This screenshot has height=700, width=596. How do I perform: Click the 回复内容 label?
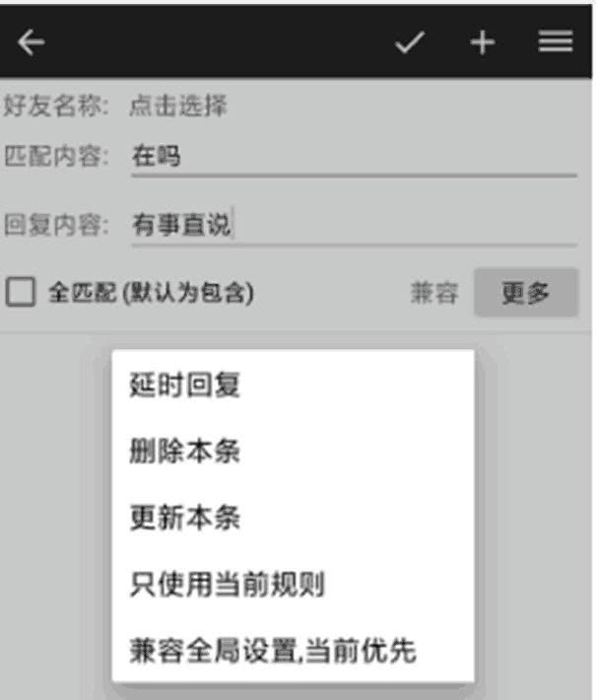point(56,225)
